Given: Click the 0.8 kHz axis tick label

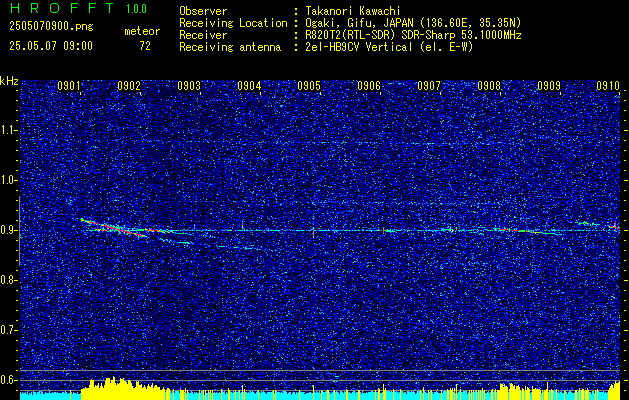Looking at the screenshot, I should [9, 280].
